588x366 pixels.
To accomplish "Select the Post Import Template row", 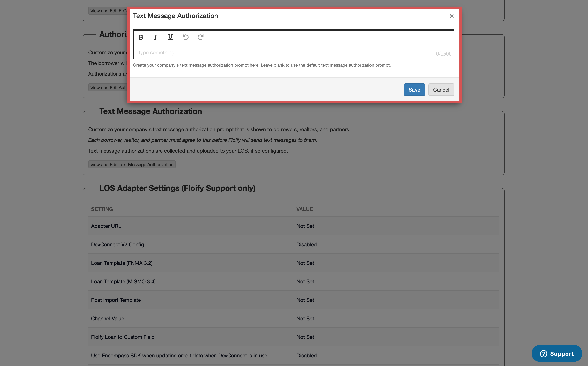I will (x=116, y=300).
